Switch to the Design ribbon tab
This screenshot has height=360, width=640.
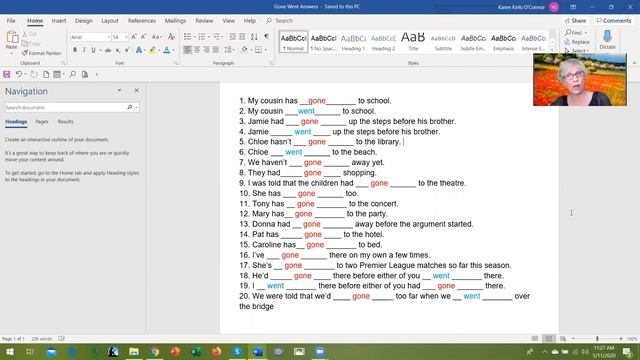84,21
